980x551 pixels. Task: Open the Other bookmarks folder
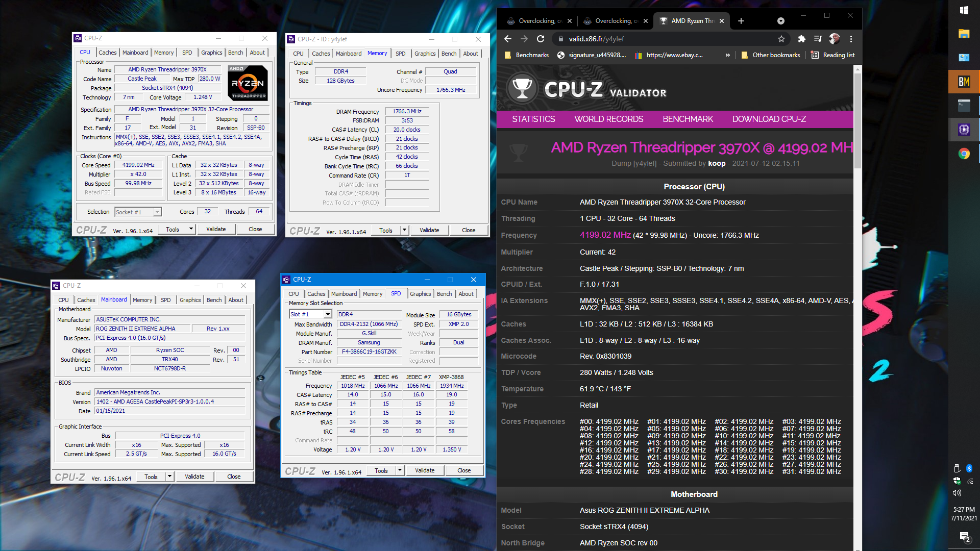[x=771, y=55]
